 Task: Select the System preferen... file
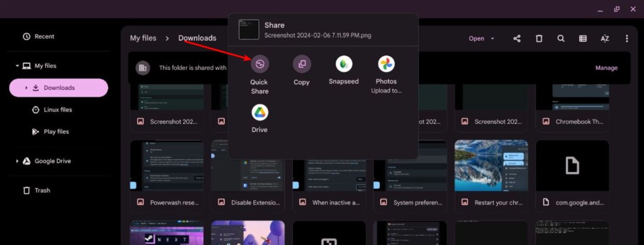[x=410, y=177]
